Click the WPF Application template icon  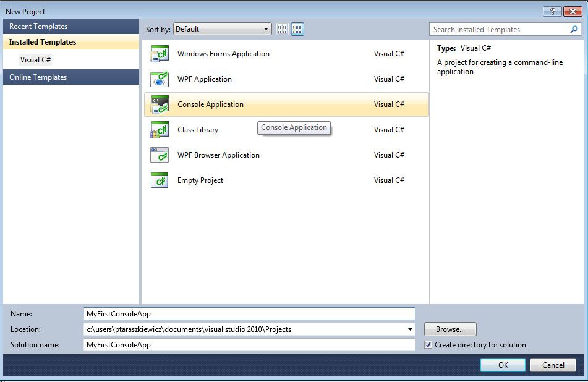pyautogui.click(x=160, y=79)
